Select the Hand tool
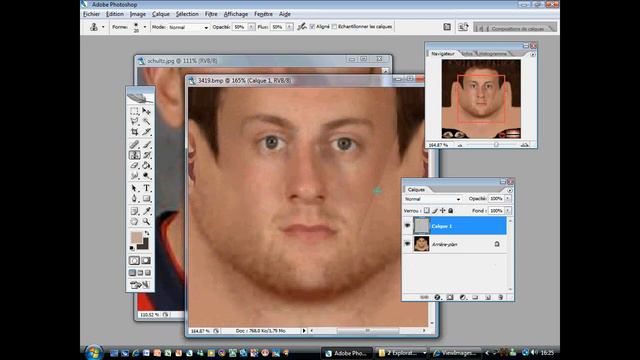 click(134, 222)
